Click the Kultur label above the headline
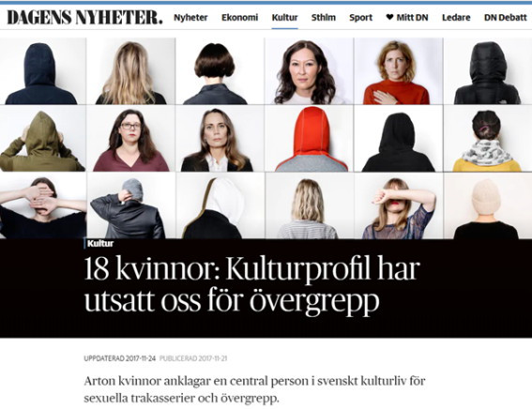Image resolution: width=532 pixels, height=409 pixels. coord(100,244)
